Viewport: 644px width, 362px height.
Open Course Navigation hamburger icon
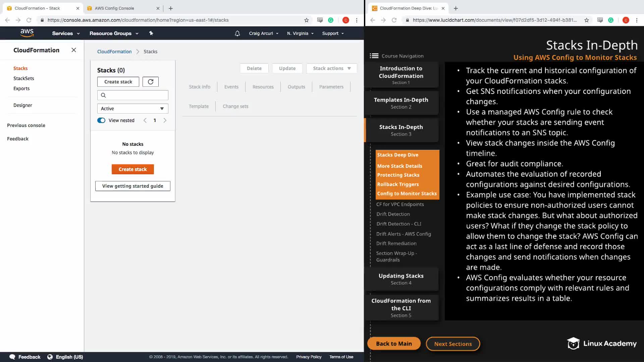[374, 56]
